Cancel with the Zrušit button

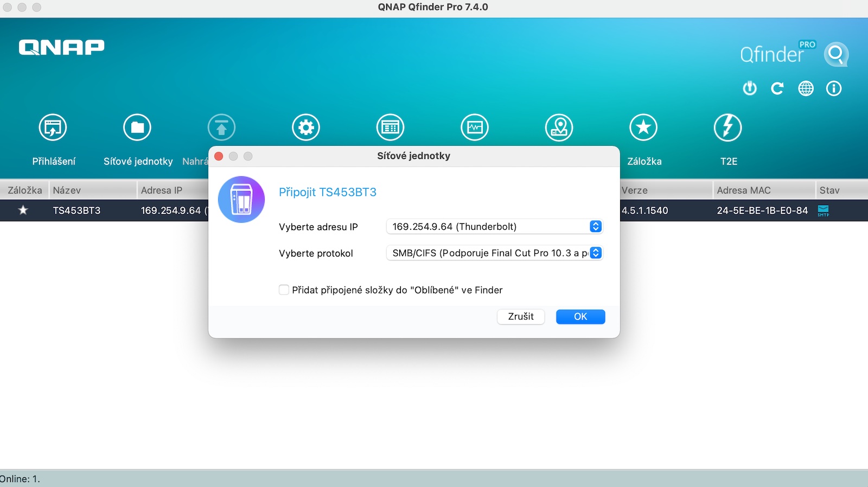[521, 317]
